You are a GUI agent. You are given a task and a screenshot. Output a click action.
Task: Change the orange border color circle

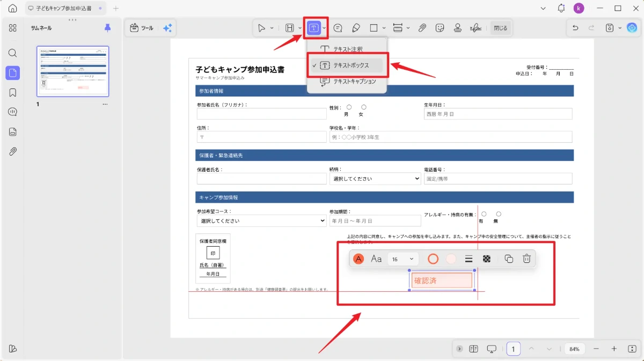(433, 259)
